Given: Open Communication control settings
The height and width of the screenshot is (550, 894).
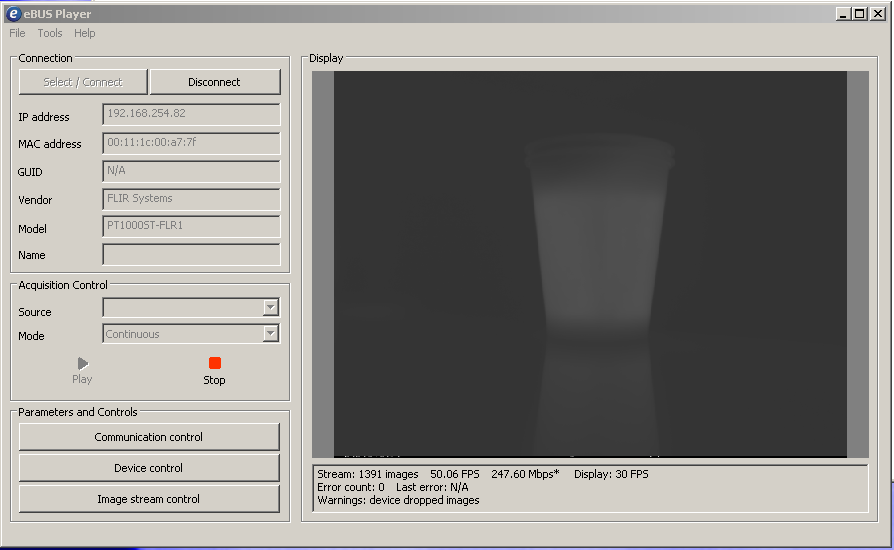Looking at the screenshot, I should pyautogui.click(x=149, y=437).
